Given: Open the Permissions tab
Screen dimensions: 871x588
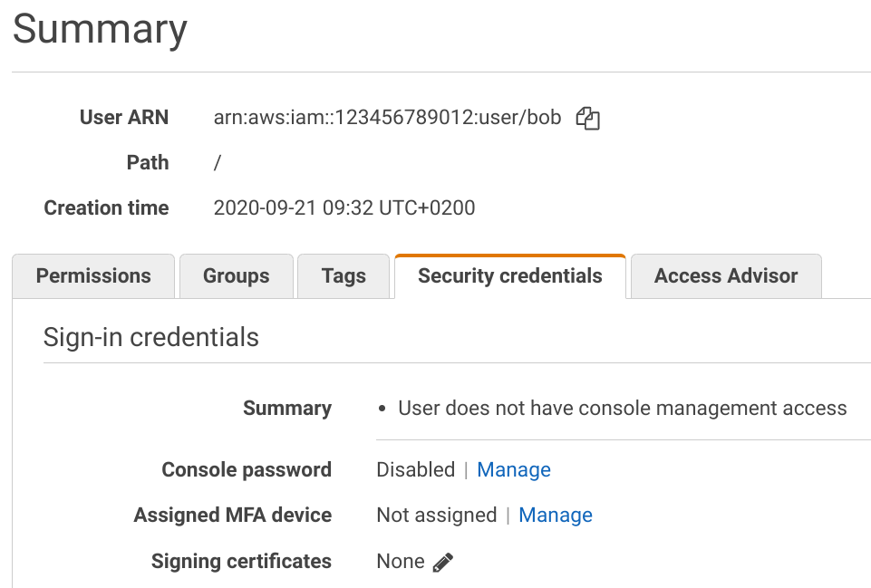Looking at the screenshot, I should (x=93, y=276).
